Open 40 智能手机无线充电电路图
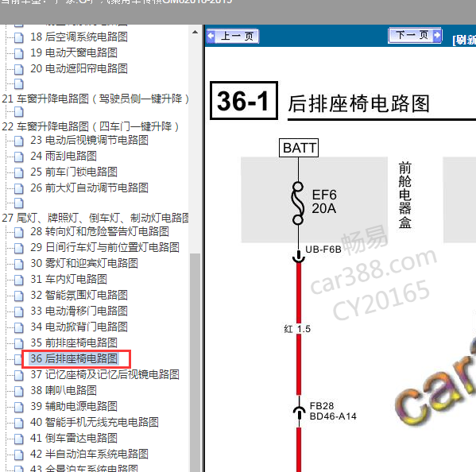Viewport: 476px width, 472px height. [x=95, y=422]
